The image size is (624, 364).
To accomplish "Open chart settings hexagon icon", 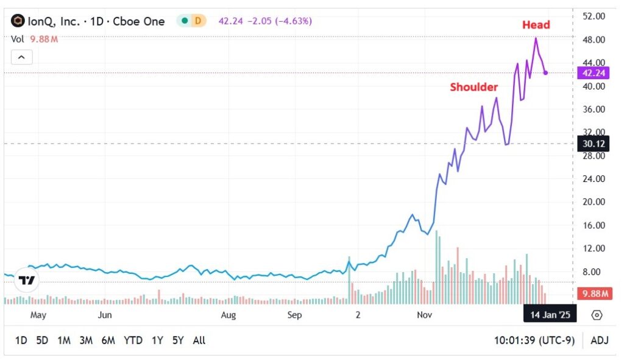I will click(597, 315).
